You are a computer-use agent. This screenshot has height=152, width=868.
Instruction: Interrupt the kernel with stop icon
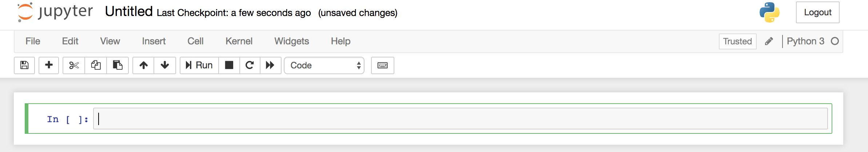click(x=229, y=65)
